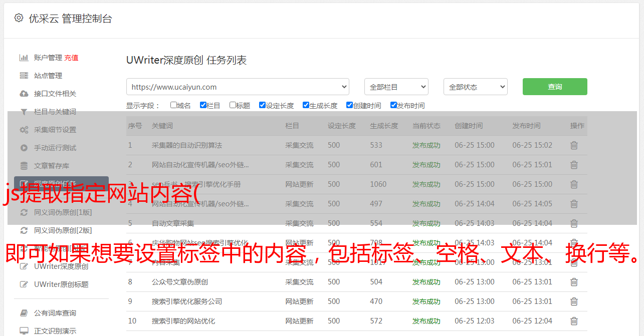This screenshot has width=644, height=336.
Task: Go to 同义词伪原创[1版] in the sidebar
Action: [x=63, y=212]
